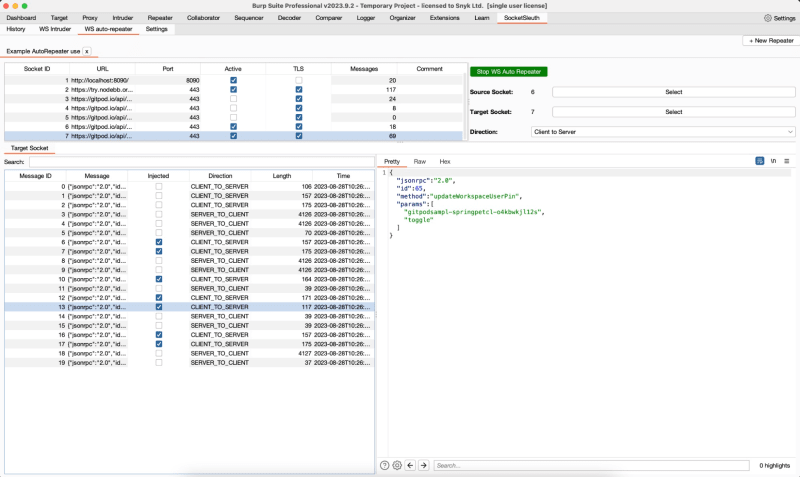Select socket row 2 try.nodebb URL
800x477 pixels.
pyautogui.click(x=234, y=89)
